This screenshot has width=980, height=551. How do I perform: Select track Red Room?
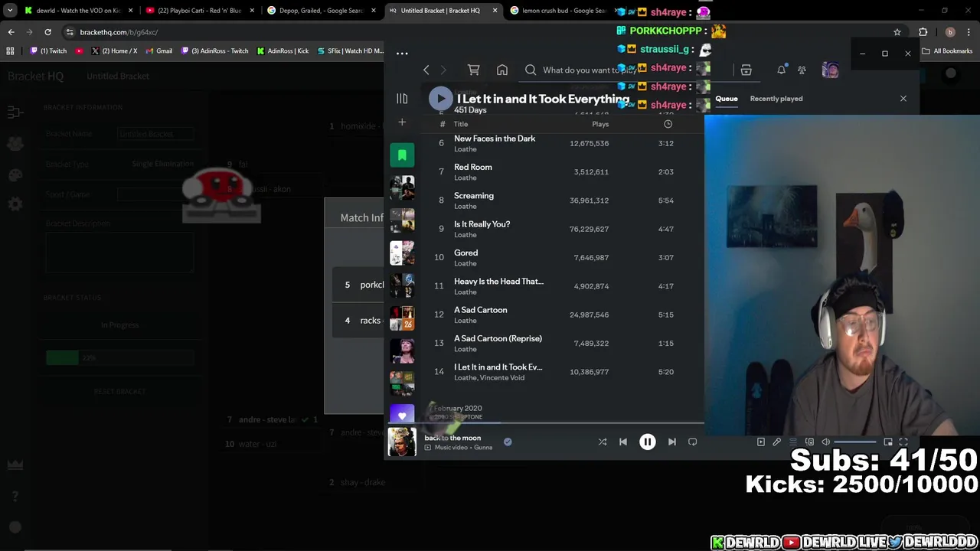tap(473, 167)
